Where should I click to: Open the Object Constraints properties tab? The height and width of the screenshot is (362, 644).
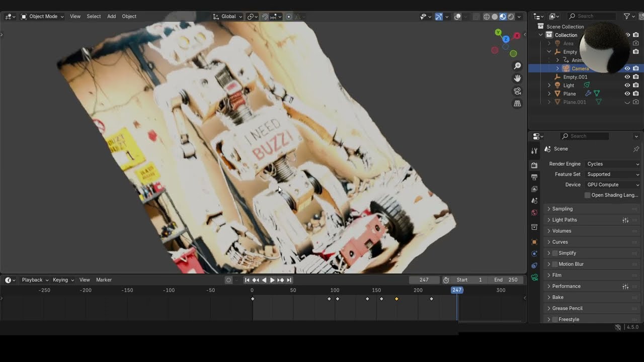[534, 265]
